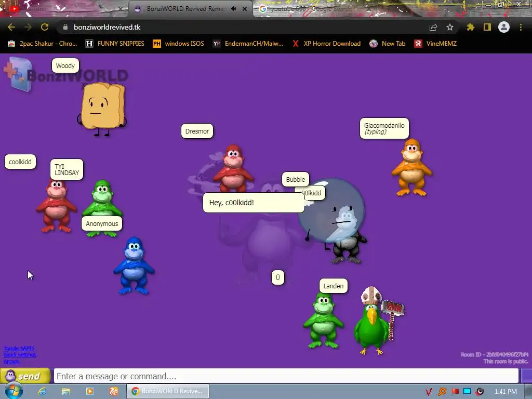Screen dimensions: 532x399
Task: Click the 'Woody' name tag
Action: point(65,65)
